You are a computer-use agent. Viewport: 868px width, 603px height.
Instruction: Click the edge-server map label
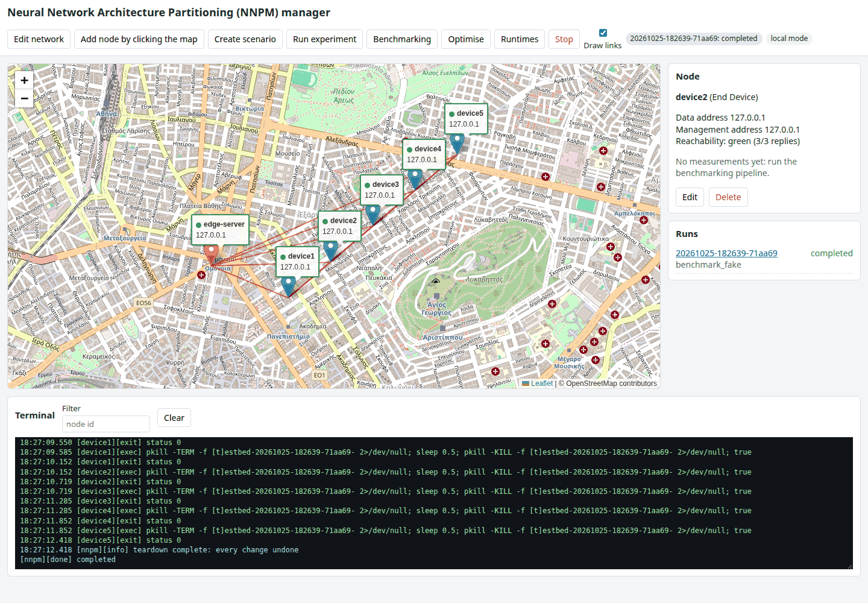click(220, 230)
